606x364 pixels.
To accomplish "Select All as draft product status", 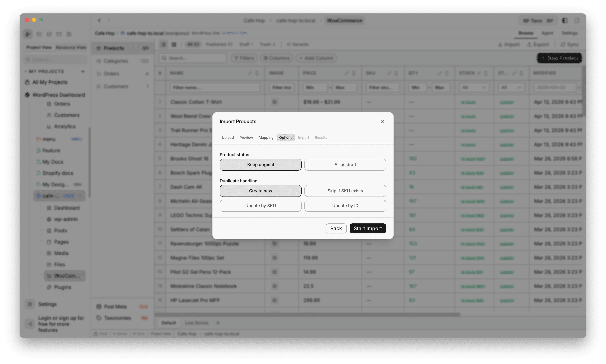I will 345,165.
